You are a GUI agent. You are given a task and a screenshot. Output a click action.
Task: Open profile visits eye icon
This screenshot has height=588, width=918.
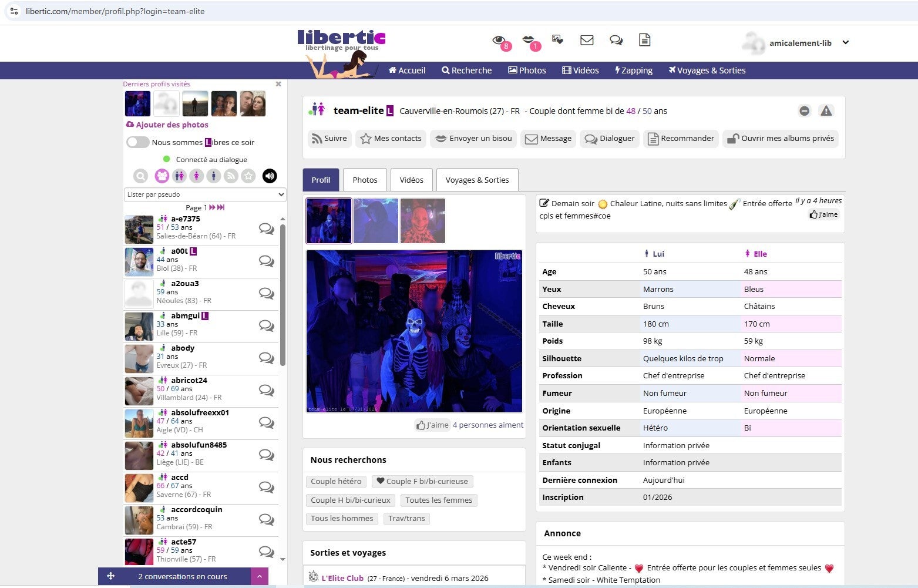coord(499,40)
